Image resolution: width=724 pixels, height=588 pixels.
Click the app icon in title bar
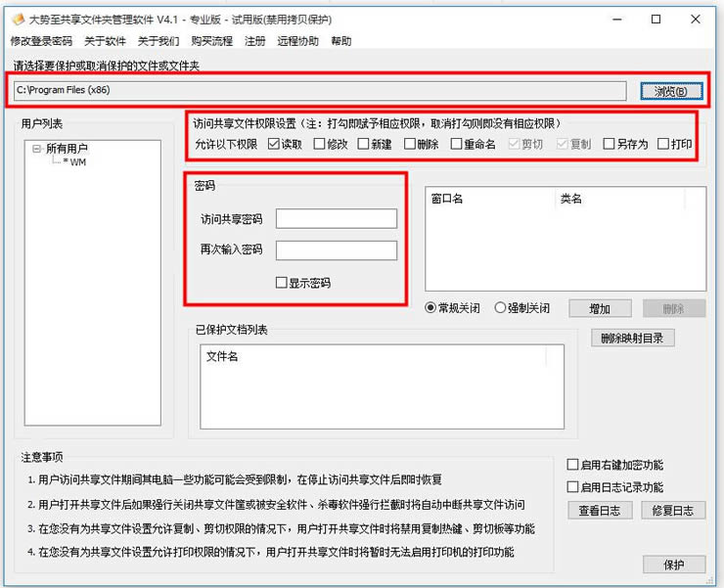click(18, 20)
